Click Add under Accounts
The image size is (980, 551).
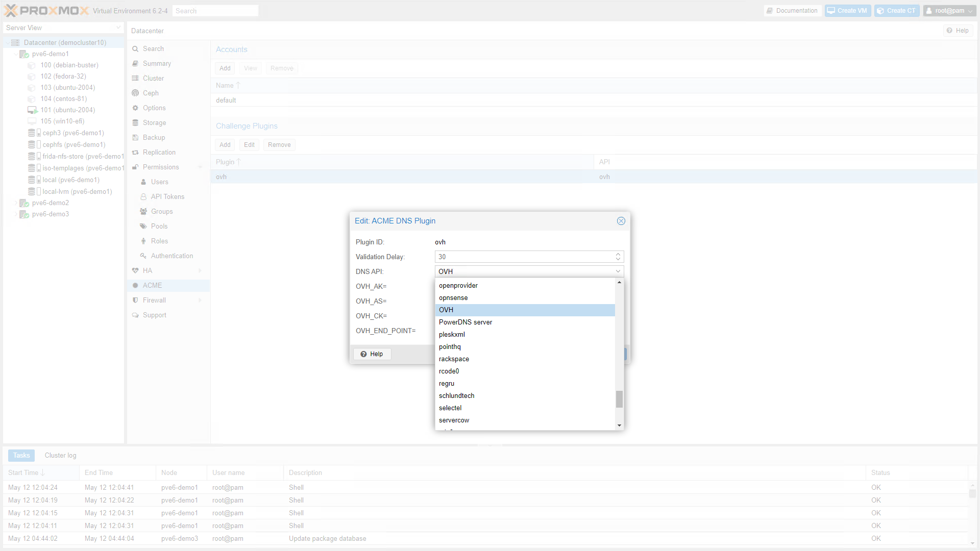click(225, 68)
